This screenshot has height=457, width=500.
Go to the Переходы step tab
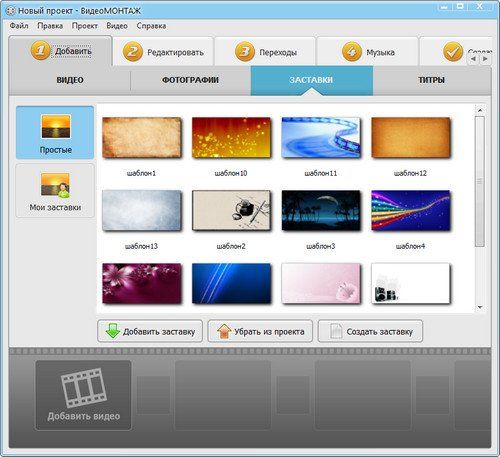click(265, 52)
